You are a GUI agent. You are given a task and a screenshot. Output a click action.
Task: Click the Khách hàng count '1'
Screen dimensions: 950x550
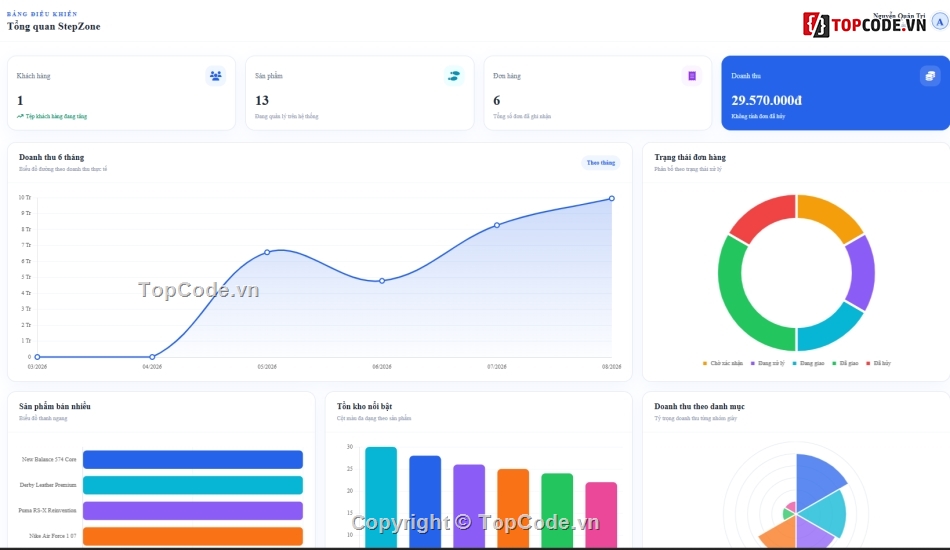pyautogui.click(x=20, y=101)
